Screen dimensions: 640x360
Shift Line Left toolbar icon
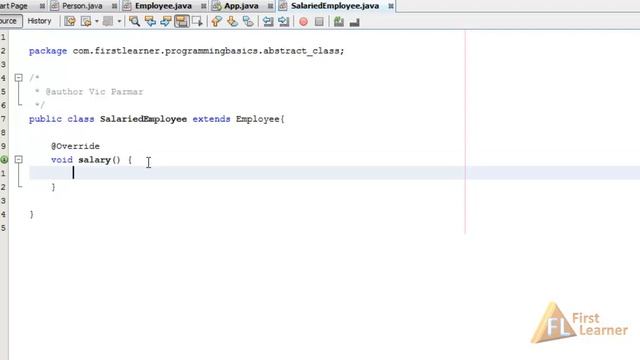[268, 21]
